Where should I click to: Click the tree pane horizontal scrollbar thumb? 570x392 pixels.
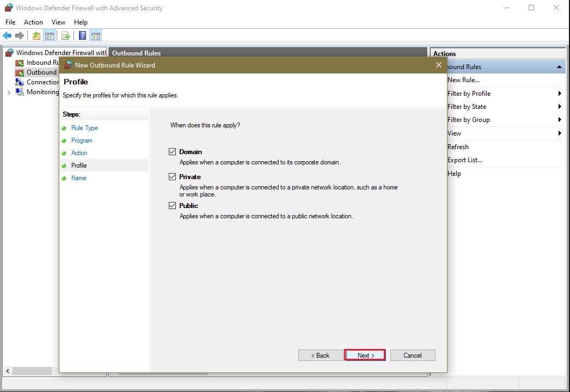point(32,371)
